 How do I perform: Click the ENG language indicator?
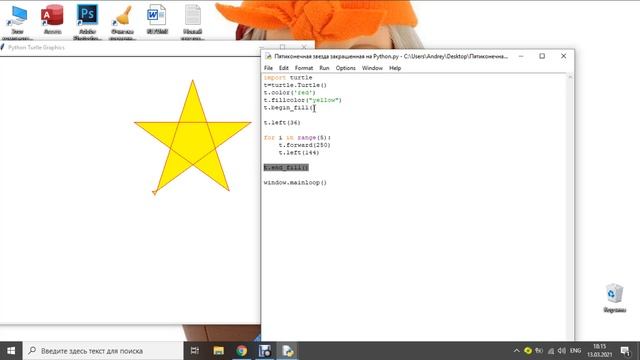point(576,351)
